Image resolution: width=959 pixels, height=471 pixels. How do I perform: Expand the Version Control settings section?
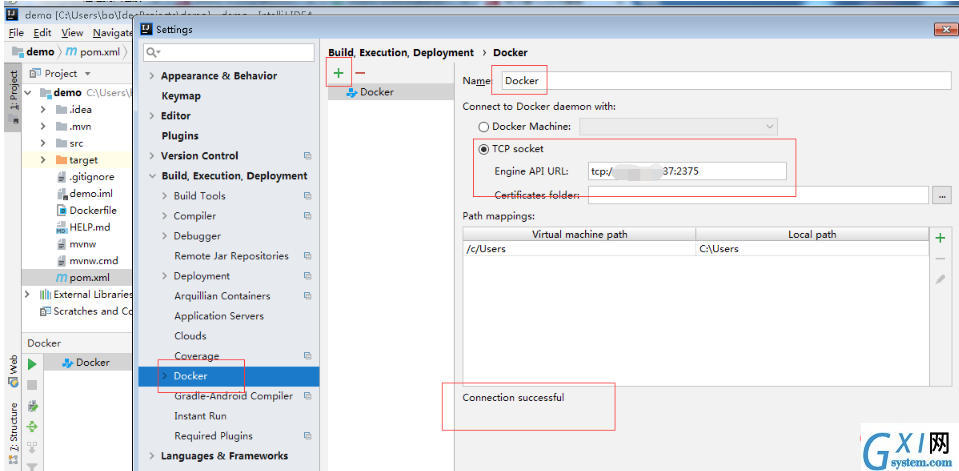point(152,156)
